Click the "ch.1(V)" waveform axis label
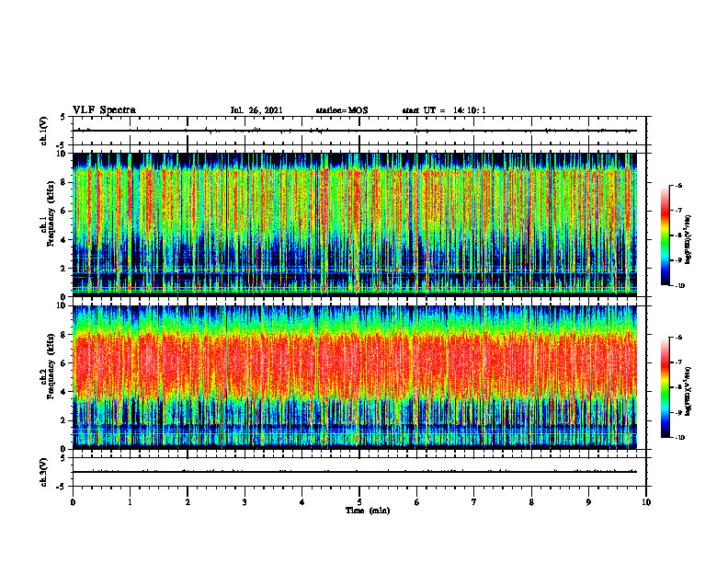 tap(44, 131)
